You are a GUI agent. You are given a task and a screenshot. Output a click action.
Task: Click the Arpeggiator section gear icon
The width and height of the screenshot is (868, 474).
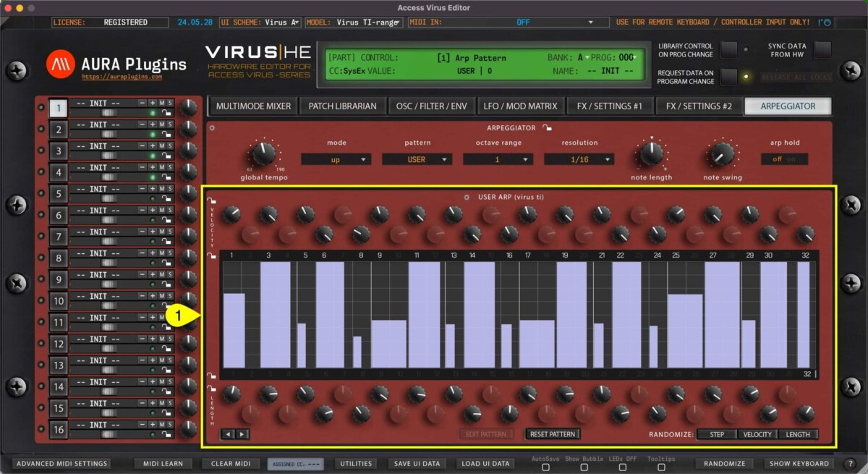pos(212,128)
